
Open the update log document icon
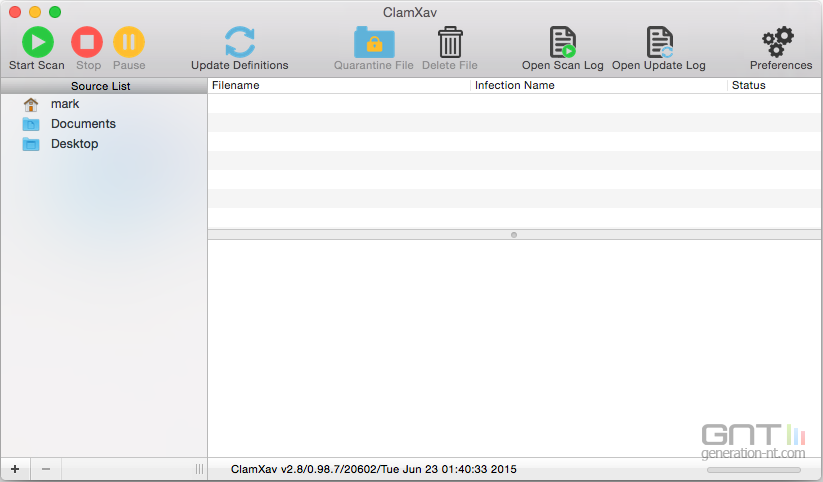pos(660,42)
